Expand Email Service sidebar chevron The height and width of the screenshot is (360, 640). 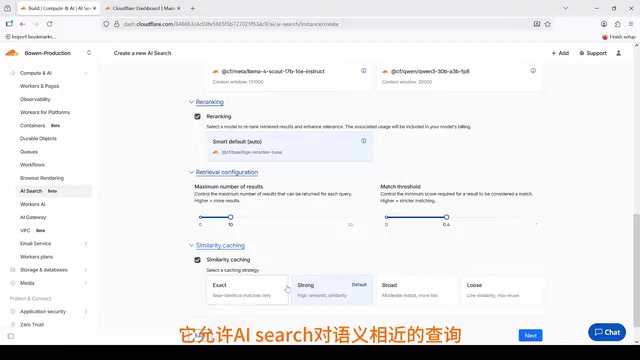click(x=86, y=244)
